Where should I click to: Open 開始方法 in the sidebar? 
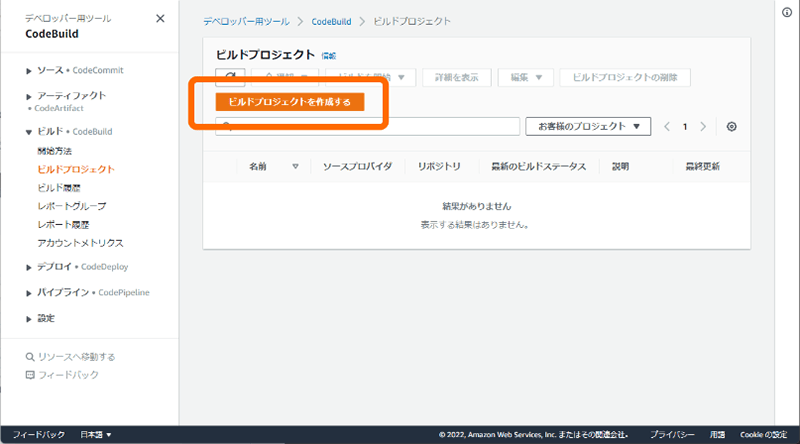pos(55,151)
